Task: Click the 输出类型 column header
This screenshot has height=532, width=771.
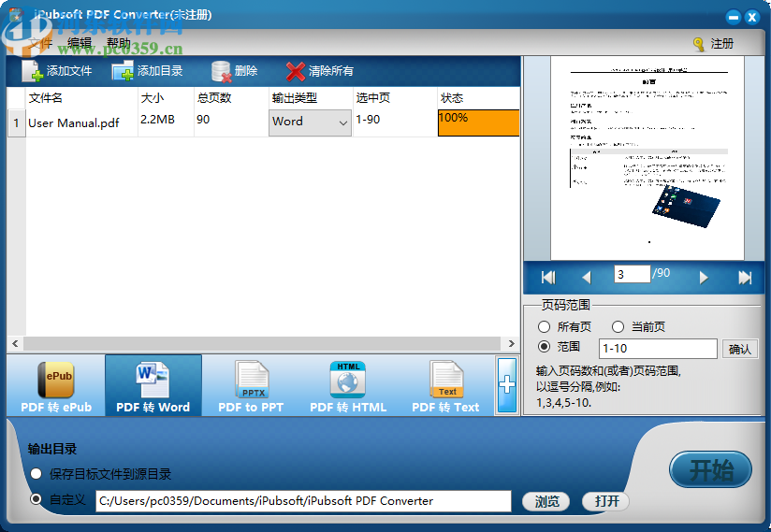Action: coord(311,98)
